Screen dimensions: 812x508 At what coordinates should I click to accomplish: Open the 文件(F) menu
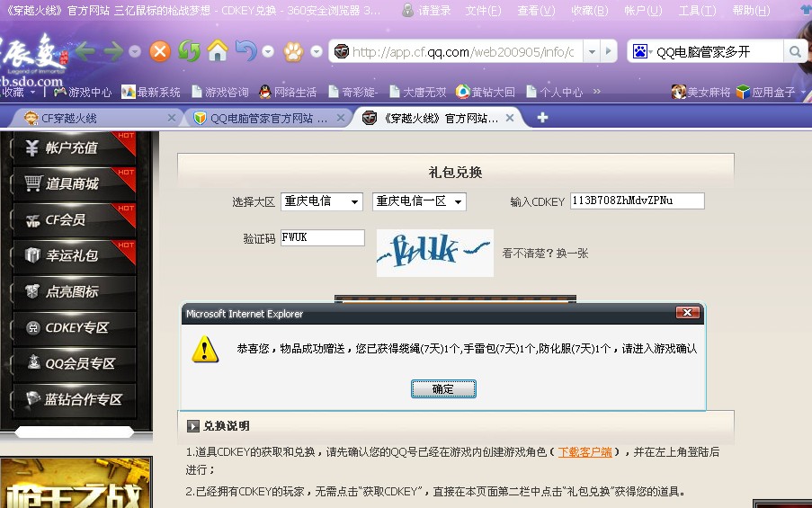483,11
